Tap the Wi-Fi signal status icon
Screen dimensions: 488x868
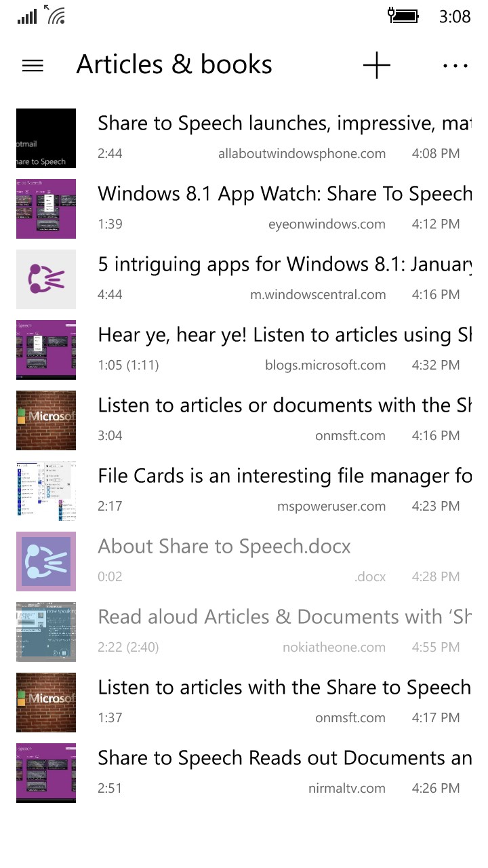point(55,15)
